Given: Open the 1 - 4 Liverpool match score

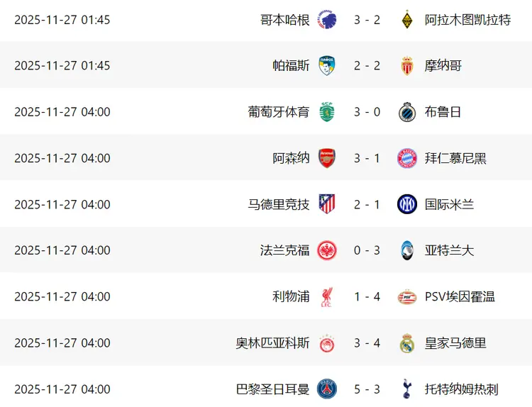Looking at the screenshot, I should pos(367,296).
